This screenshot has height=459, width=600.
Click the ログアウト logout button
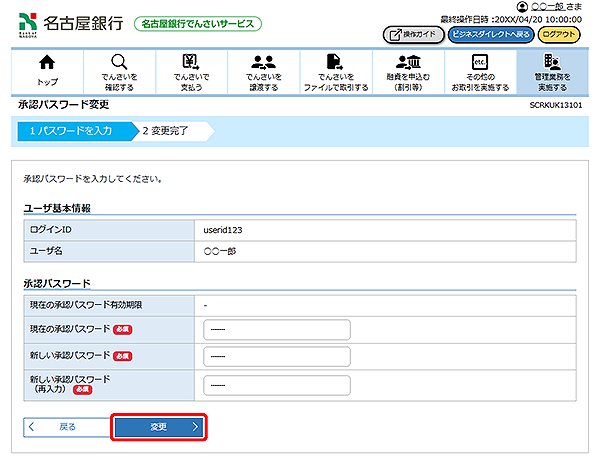click(x=560, y=34)
